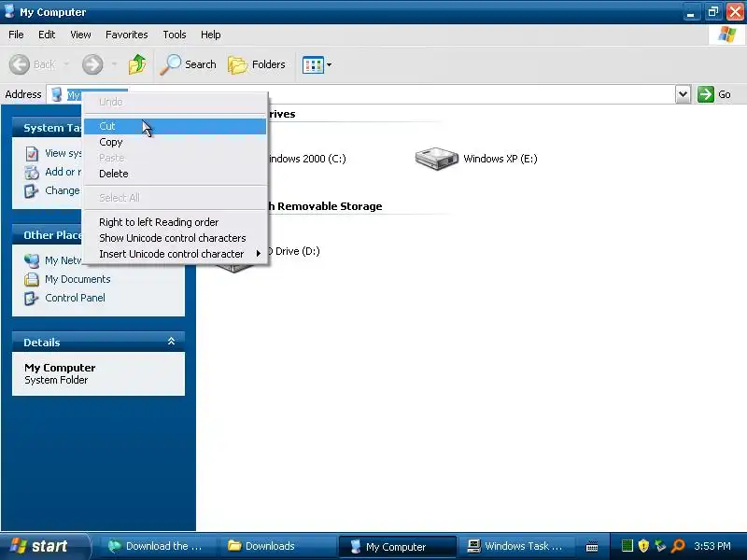Expand the Views dropdown arrow
This screenshot has width=747, height=560.
pyautogui.click(x=330, y=64)
